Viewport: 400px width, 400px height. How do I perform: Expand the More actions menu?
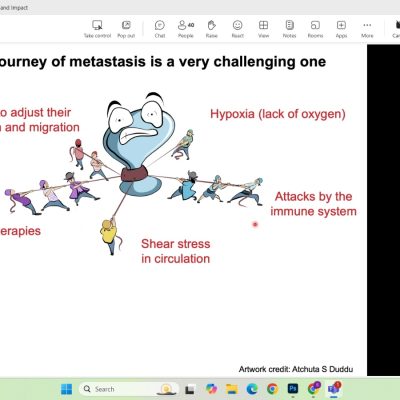[x=367, y=29]
